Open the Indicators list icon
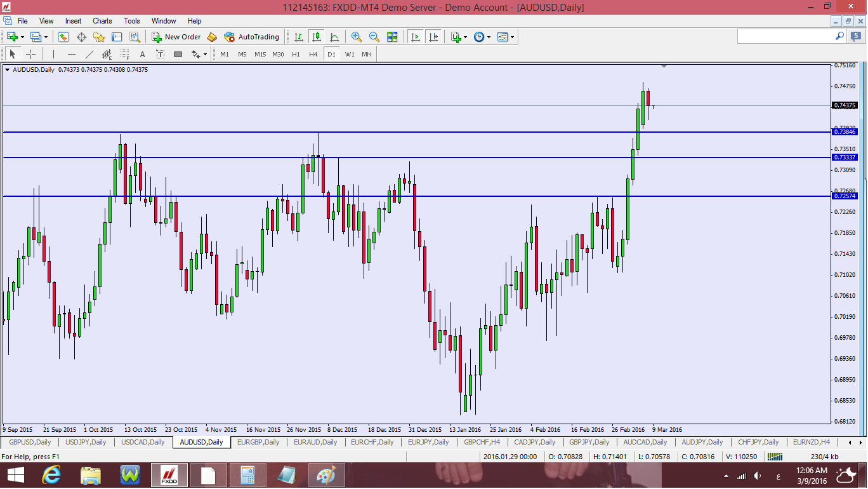Viewport: 868px width, 489px height. pyautogui.click(x=456, y=37)
